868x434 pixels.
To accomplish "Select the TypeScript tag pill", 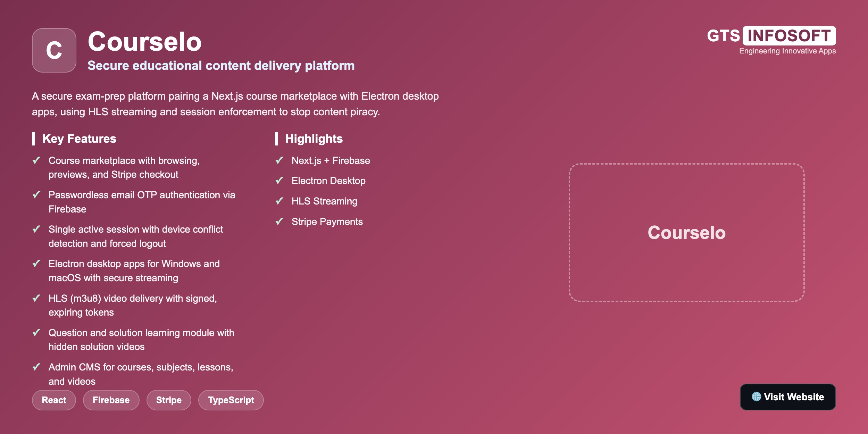I will click(x=231, y=400).
